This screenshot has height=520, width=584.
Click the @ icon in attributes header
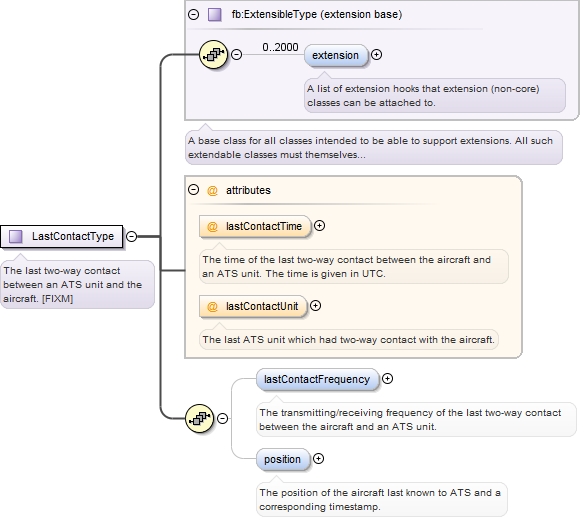[x=212, y=191]
